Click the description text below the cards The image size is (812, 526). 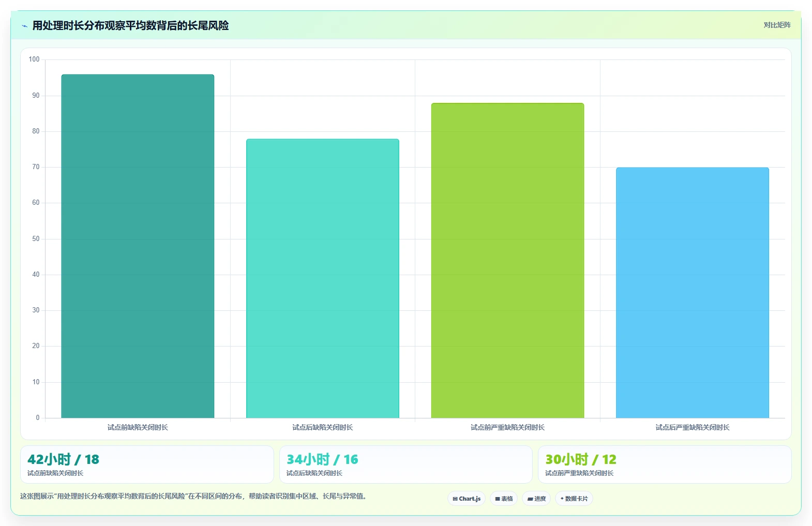194,496
